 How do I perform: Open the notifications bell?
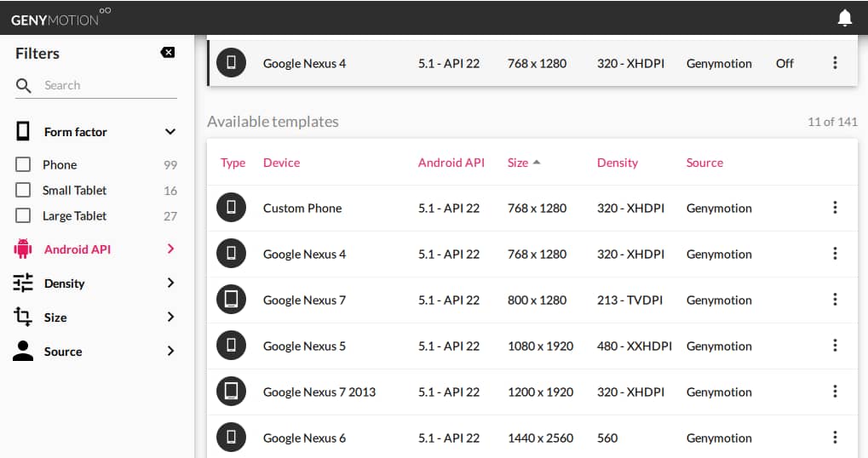point(844,18)
